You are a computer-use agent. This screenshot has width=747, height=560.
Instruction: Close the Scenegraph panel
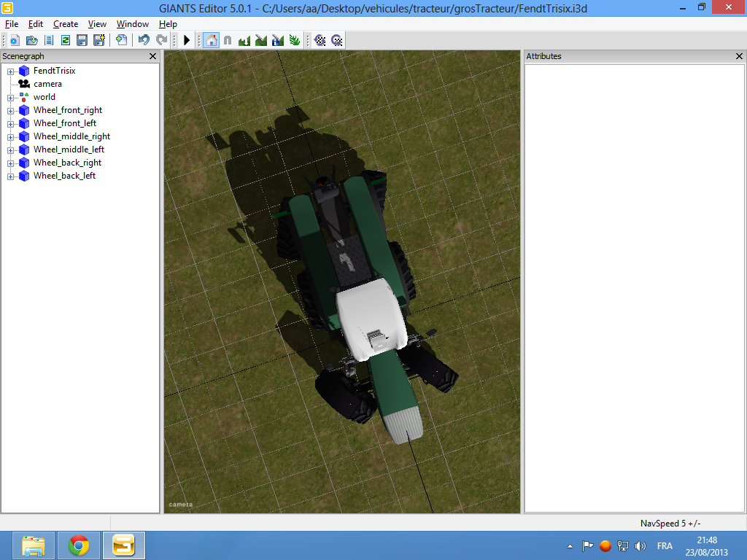pyautogui.click(x=153, y=56)
